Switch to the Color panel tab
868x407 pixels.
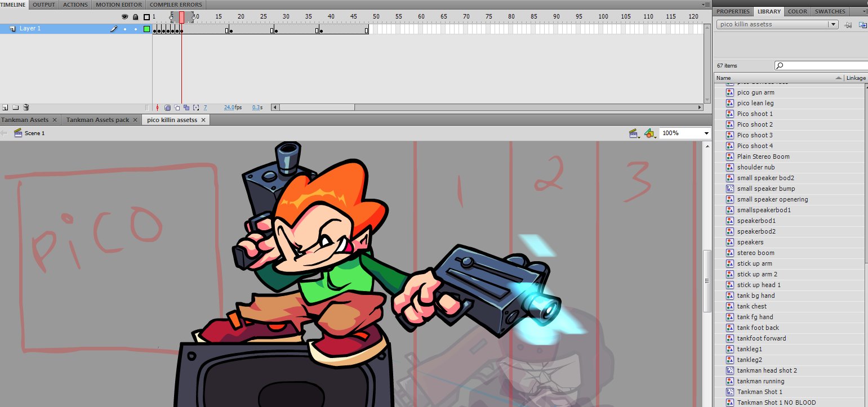tap(797, 11)
